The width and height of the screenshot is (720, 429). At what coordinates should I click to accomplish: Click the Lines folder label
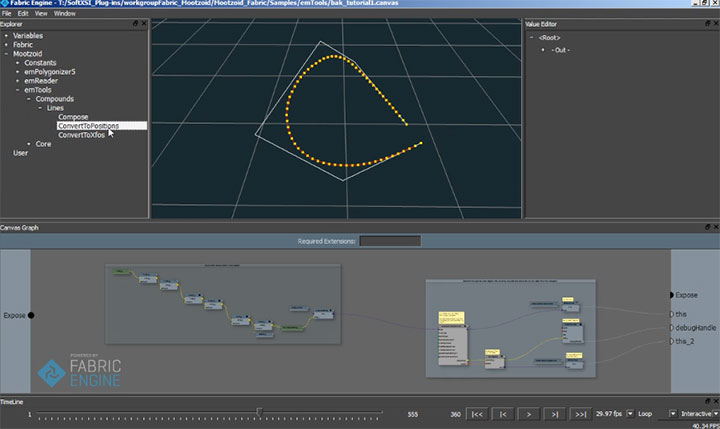[55, 108]
